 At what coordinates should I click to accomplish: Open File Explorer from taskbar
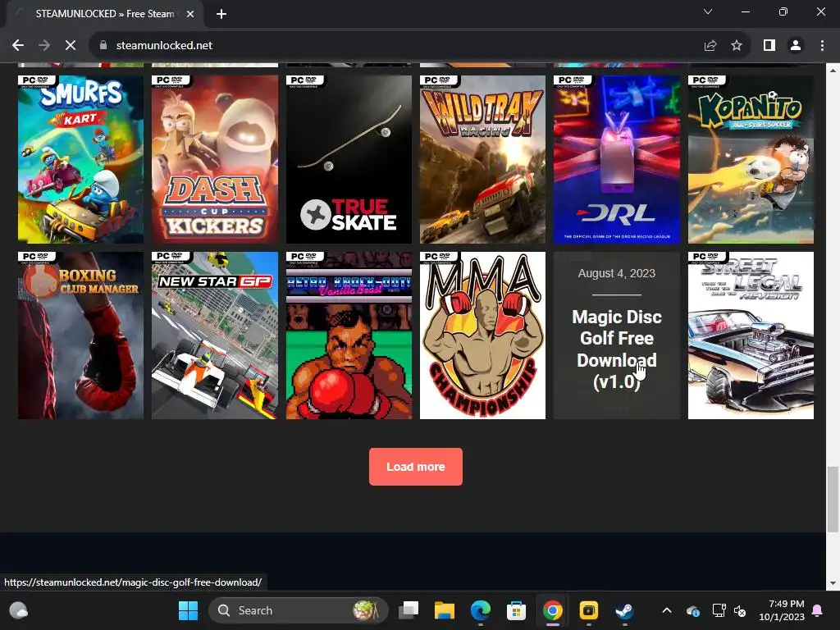click(x=444, y=610)
